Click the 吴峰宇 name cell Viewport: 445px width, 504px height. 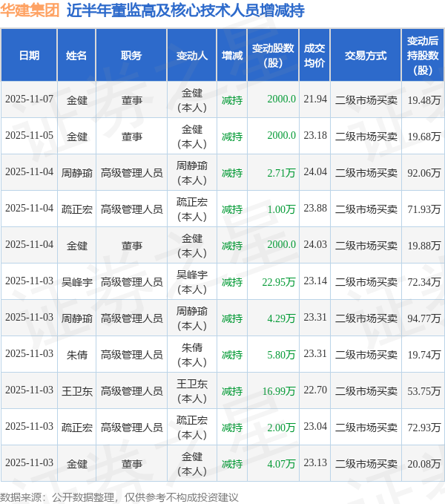pyautogui.click(x=76, y=282)
